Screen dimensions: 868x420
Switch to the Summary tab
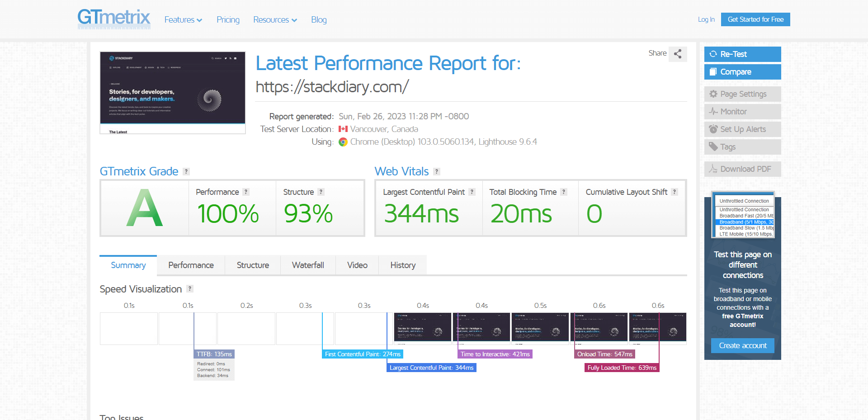128,265
